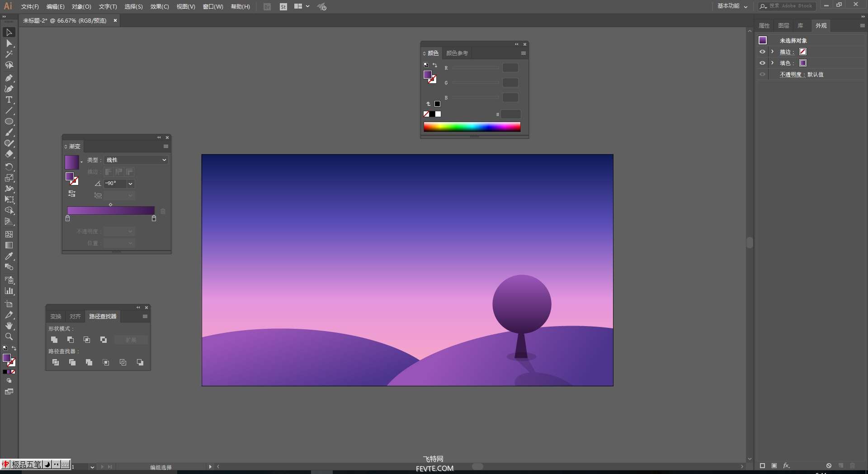
Task: Switch to the 变换 tab
Action: tap(56, 317)
